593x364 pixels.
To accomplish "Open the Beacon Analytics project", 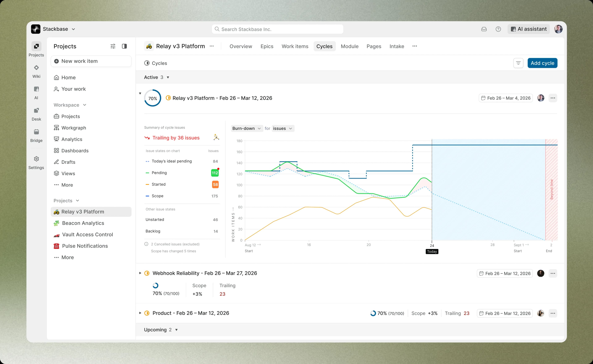I will coord(91,223).
